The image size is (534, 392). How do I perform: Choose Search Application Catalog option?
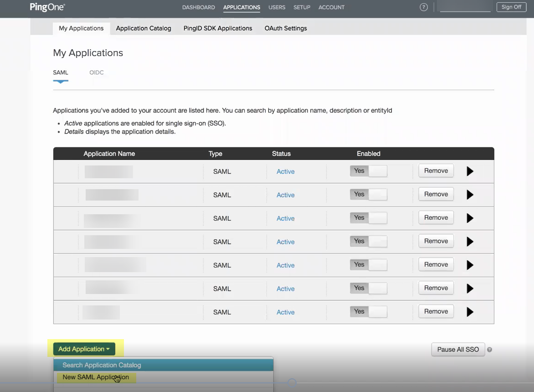(x=102, y=365)
